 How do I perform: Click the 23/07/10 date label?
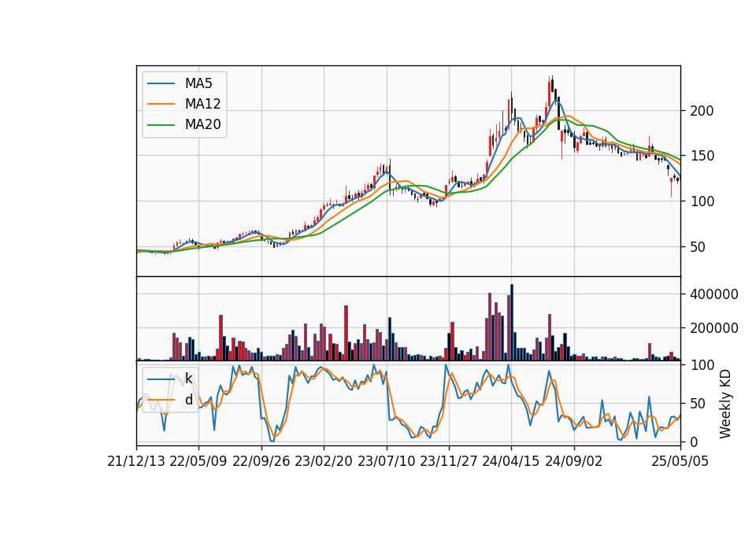[386, 461]
